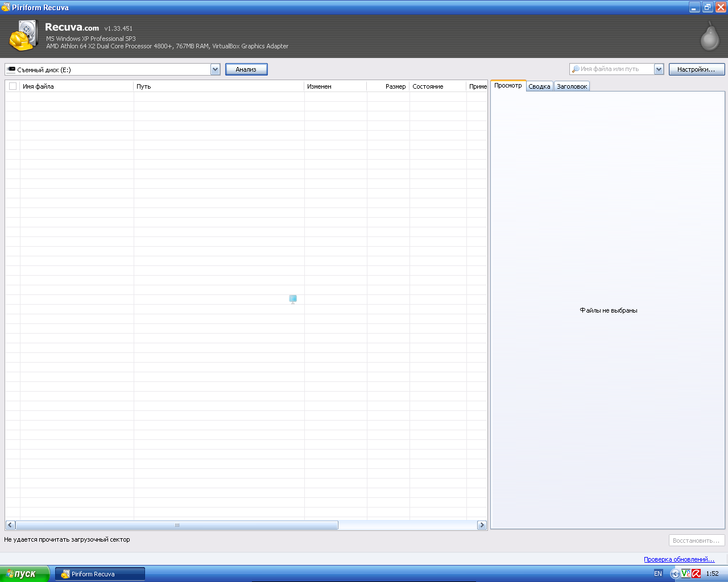Open the drive selection dropdown
The width and height of the screenshot is (728, 582).
click(x=215, y=69)
